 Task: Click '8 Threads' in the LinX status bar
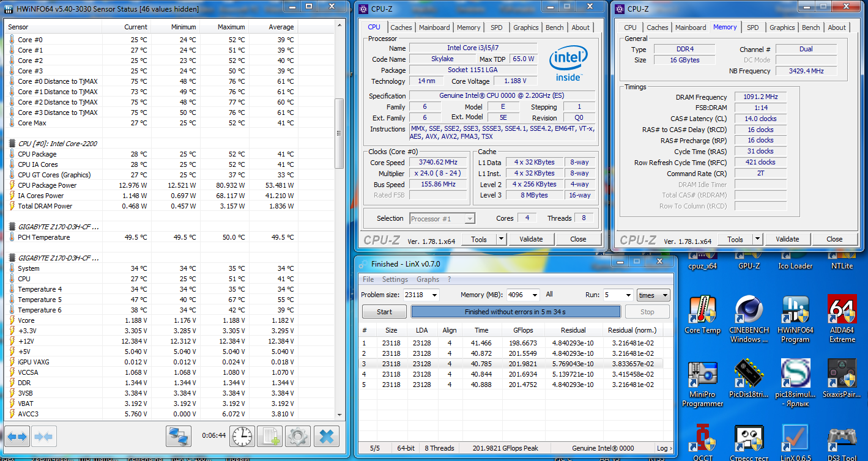tap(439, 448)
